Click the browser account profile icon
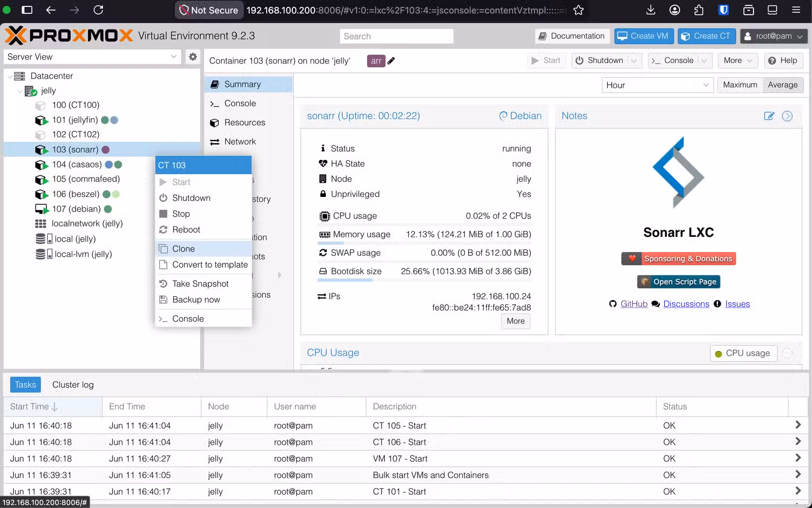Viewport: 812px width, 508px height. tap(675, 10)
